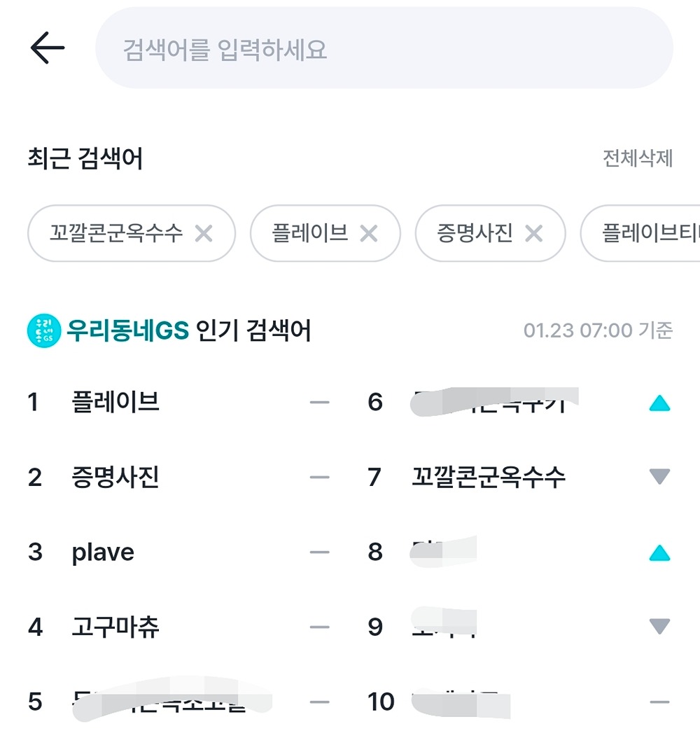Open rank 4 고구마츄 popular search
Image resolution: width=700 pixels, height=752 pixels.
coord(115,627)
